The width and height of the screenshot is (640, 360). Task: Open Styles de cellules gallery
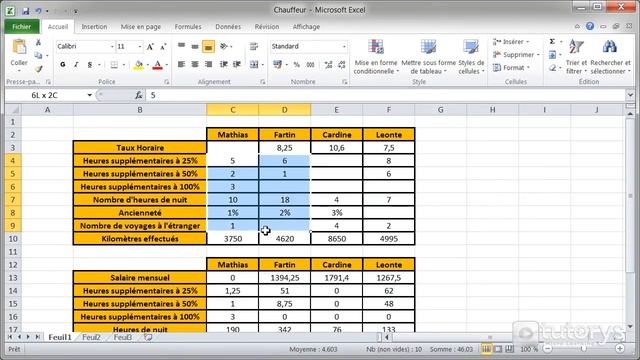coord(471,57)
